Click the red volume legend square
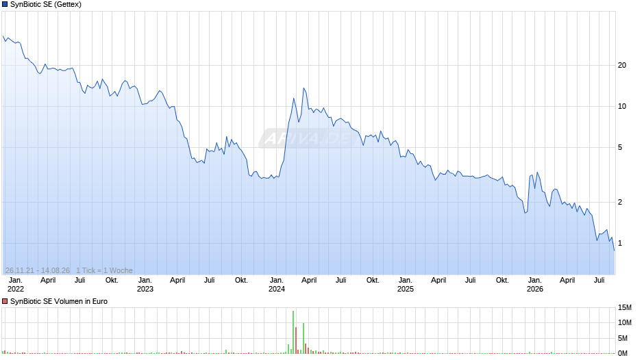Image resolution: width=644 pixels, height=360 pixels. [5, 301]
